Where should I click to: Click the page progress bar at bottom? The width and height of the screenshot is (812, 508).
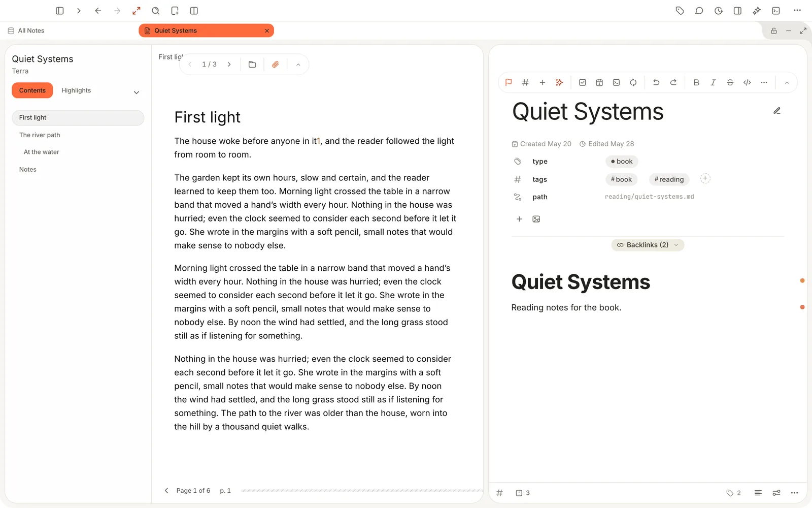coord(362,491)
